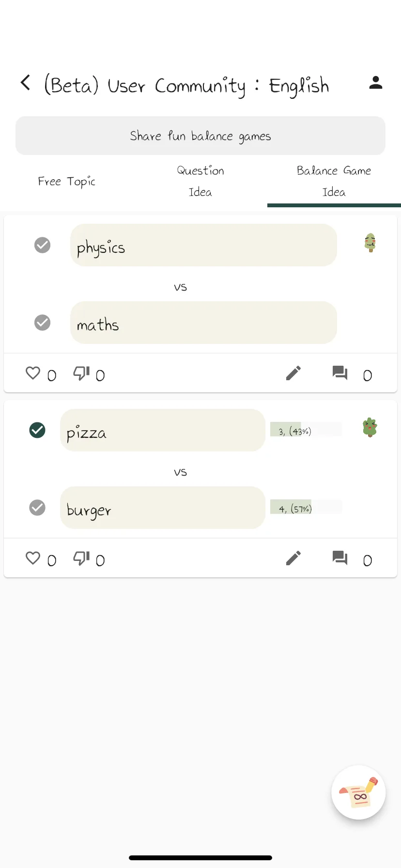Dislike the physics vs maths post
Image resolution: width=401 pixels, height=868 pixels.
(x=81, y=373)
